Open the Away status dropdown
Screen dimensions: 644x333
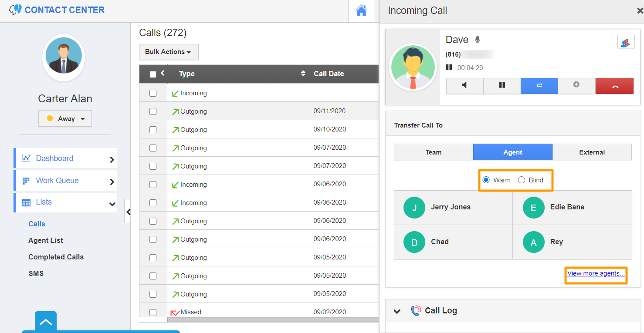click(65, 118)
